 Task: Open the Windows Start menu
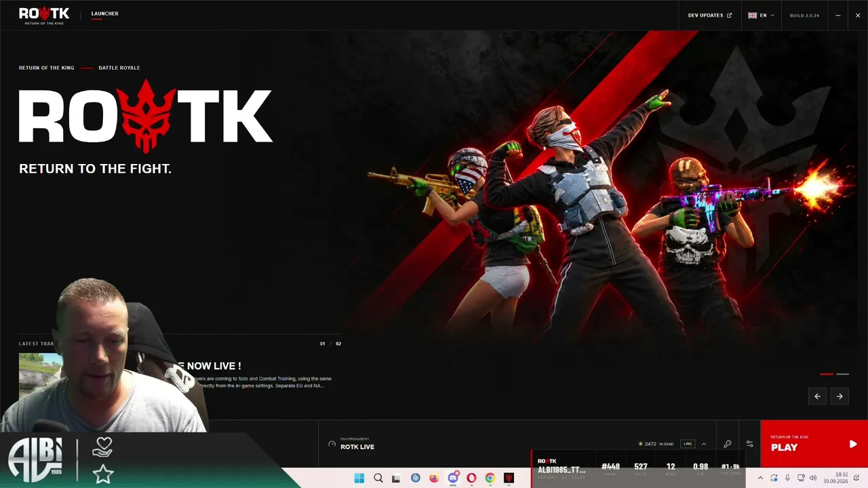click(359, 478)
